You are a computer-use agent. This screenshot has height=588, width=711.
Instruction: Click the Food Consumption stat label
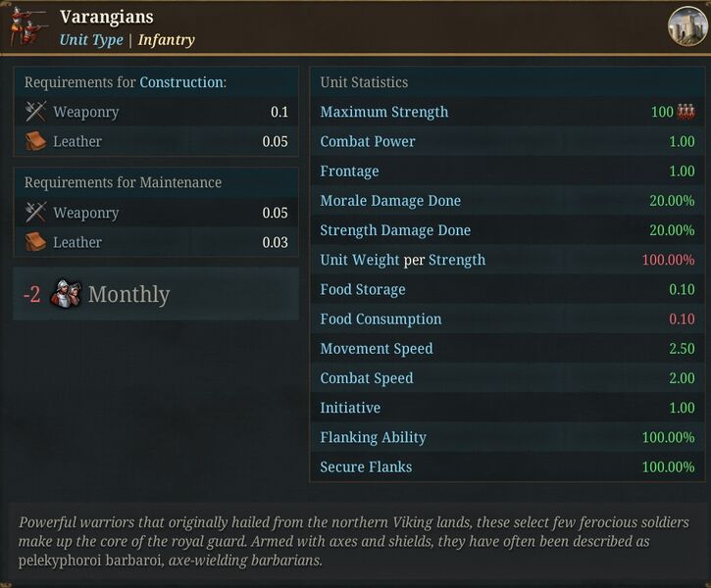pyautogui.click(x=381, y=318)
